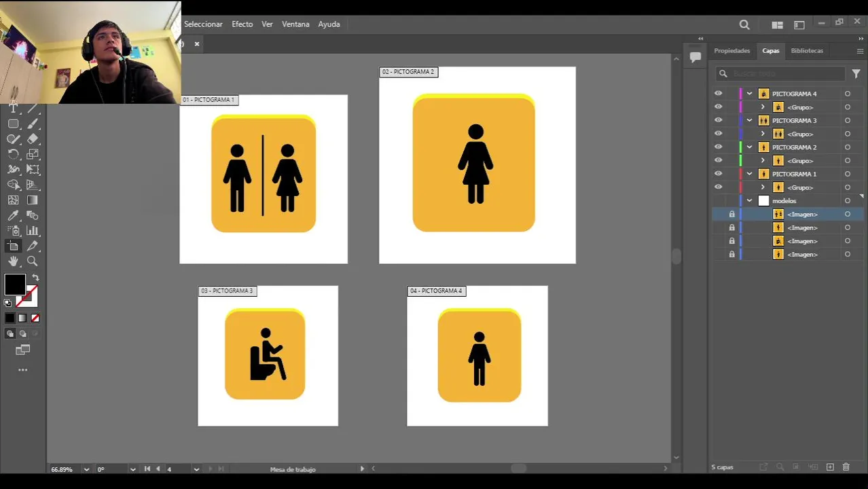Open the Ver menu
This screenshot has width=868, height=489.
pyautogui.click(x=267, y=24)
